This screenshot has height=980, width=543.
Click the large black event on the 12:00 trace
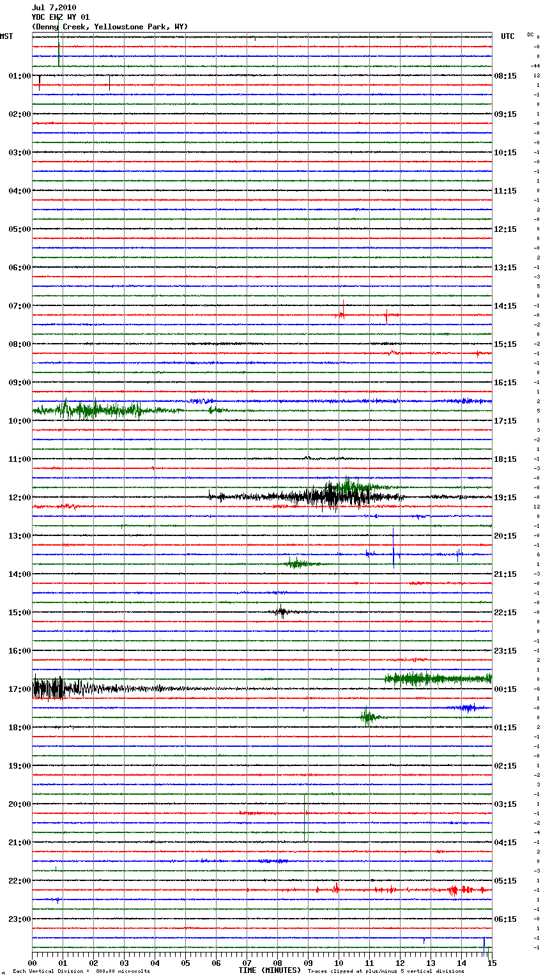point(307,496)
